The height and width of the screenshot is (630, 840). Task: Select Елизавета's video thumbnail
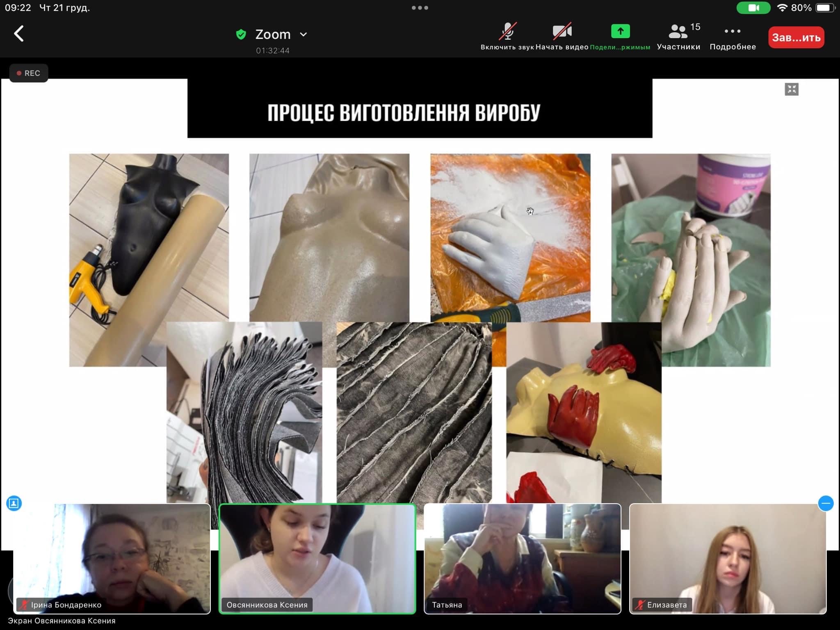(728, 559)
